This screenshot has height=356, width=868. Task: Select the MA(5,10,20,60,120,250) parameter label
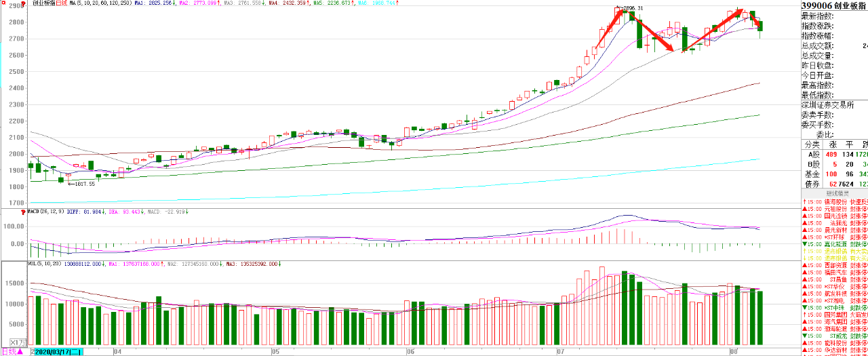(100, 3)
